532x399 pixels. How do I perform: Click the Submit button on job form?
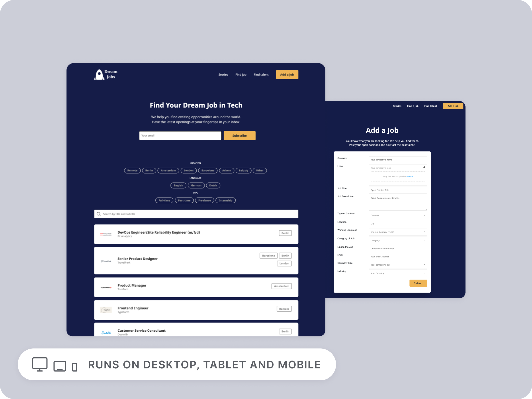tap(418, 283)
